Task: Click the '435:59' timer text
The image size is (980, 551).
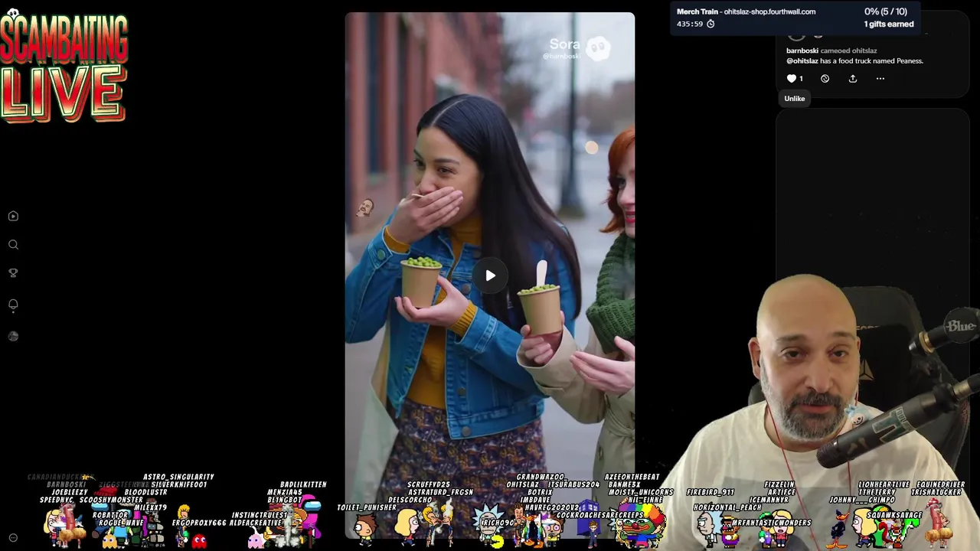Action: [x=690, y=24]
